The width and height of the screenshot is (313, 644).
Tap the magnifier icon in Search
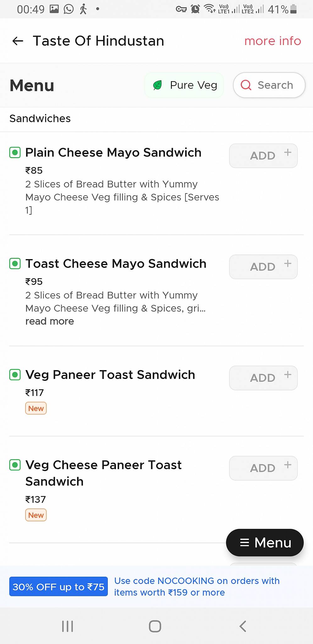tap(246, 85)
